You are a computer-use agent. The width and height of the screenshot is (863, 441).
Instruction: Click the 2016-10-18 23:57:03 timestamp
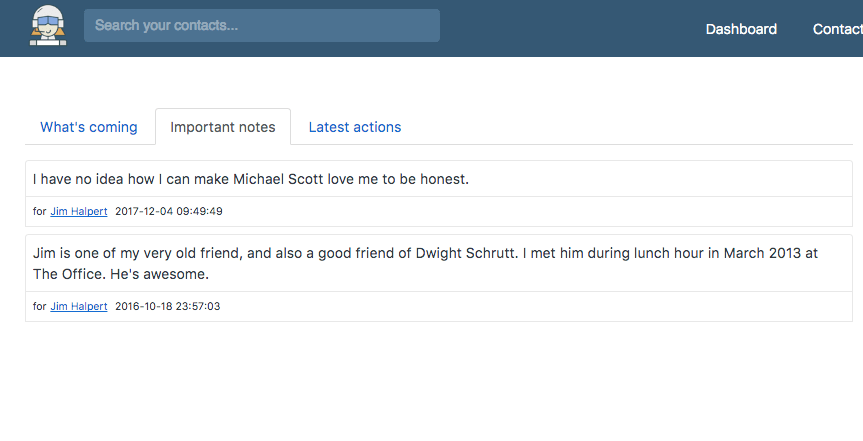(167, 307)
